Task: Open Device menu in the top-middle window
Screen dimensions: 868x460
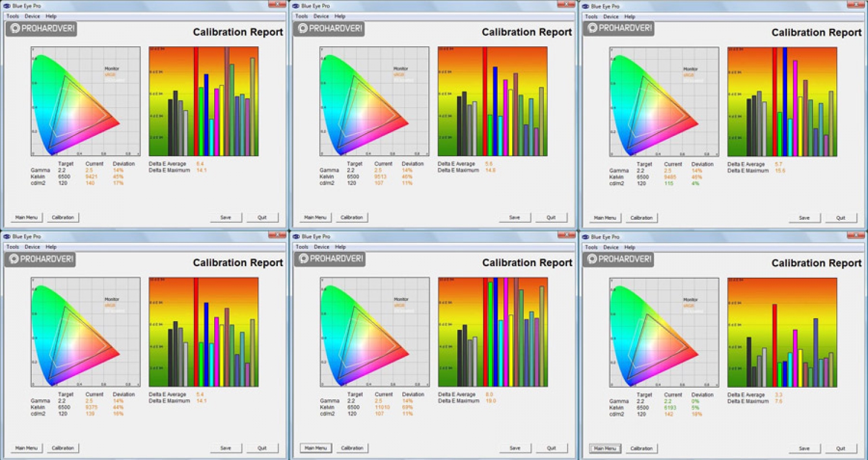Action: click(x=321, y=16)
